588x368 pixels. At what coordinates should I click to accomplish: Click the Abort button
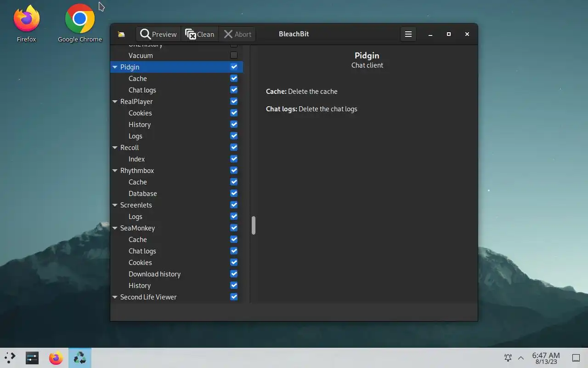coord(237,34)
